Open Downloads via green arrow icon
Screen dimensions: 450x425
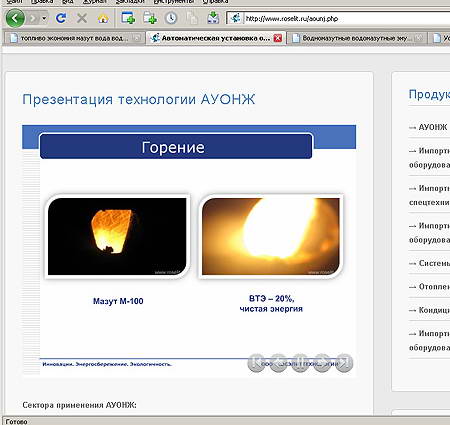[x=213, y=18]
